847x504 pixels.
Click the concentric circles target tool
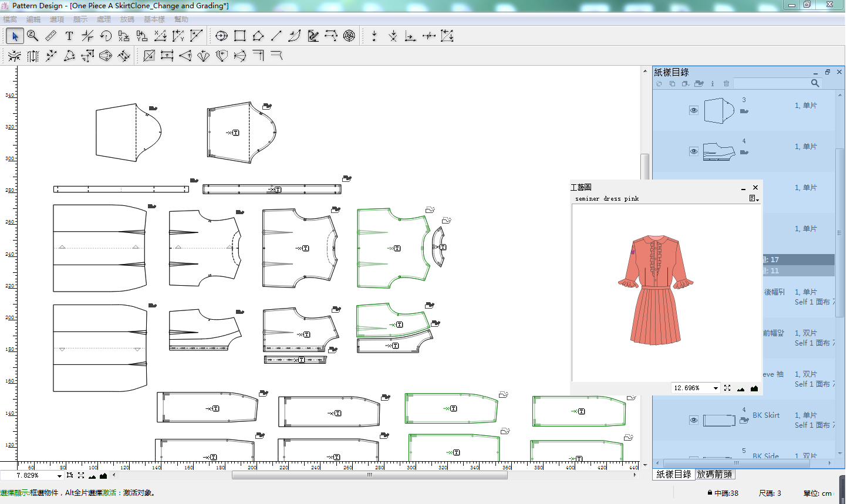349,36
